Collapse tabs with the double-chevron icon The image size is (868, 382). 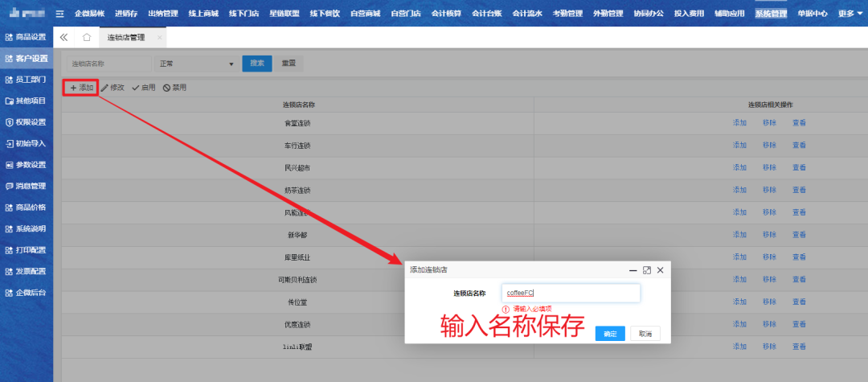tap(64, 38)
